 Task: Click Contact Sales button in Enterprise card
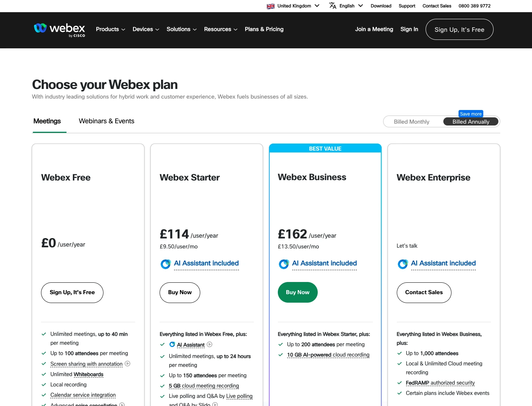click(424, 293)
